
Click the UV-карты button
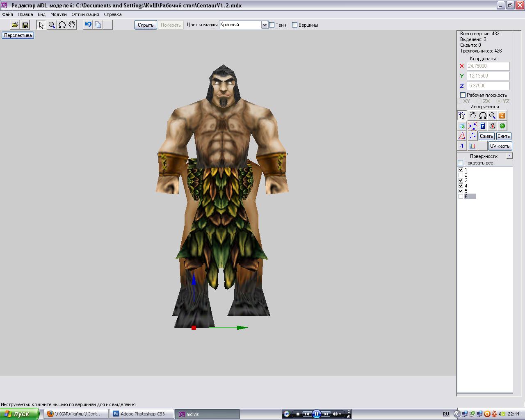point(500,146)
